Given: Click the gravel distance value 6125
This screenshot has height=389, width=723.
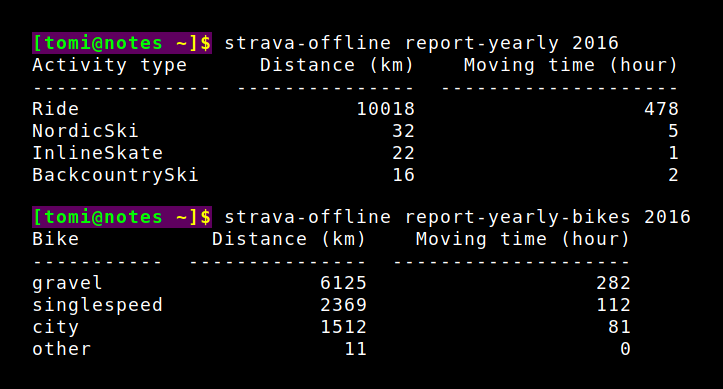Looking at the screenshot, I should pyautogui.click(x=344, y=283).
